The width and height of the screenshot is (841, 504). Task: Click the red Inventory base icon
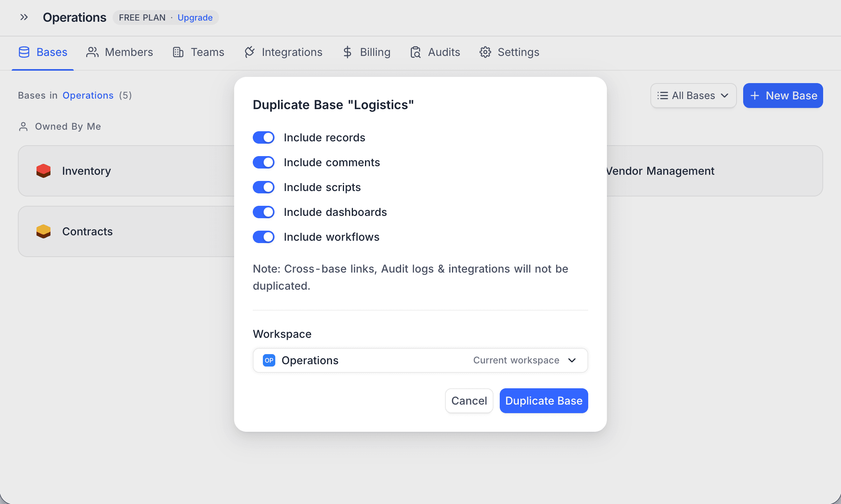[43, 171]
